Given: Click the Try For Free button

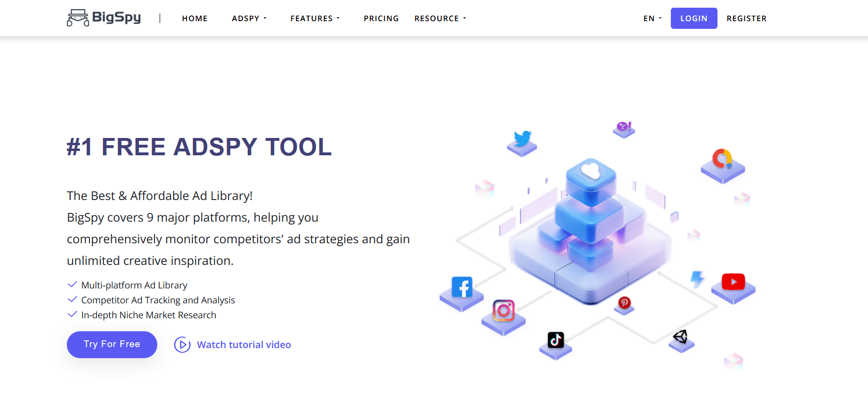Looking at the screenshot, I should point(112,344).
